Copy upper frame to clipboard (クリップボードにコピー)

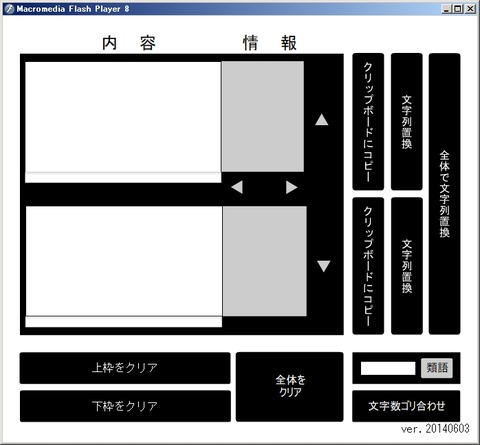click(x=368, y=122)
